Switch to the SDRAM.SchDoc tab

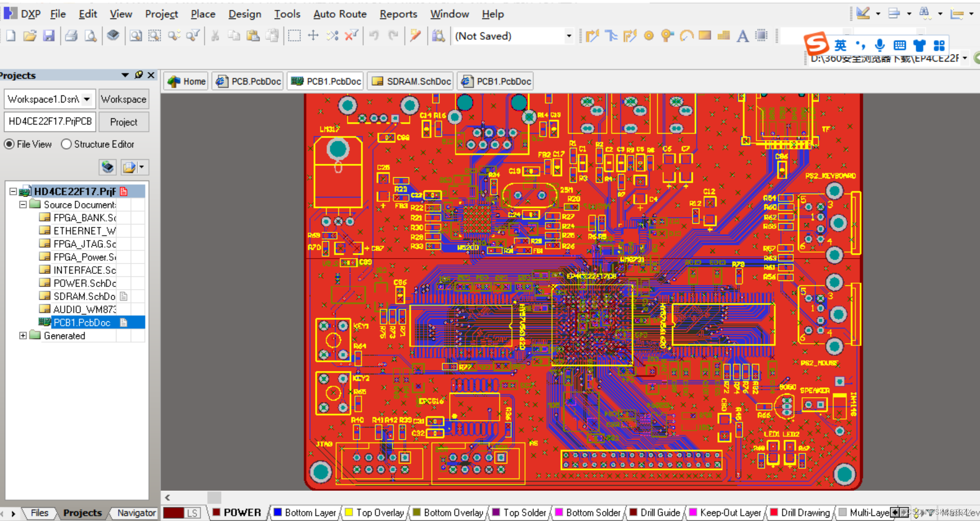coord(410,81)
